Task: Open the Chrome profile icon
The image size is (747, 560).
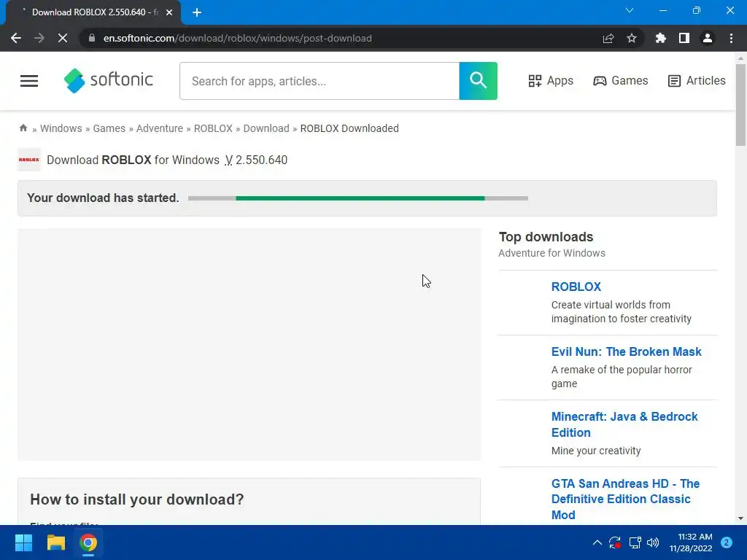Action: point(708,38)
